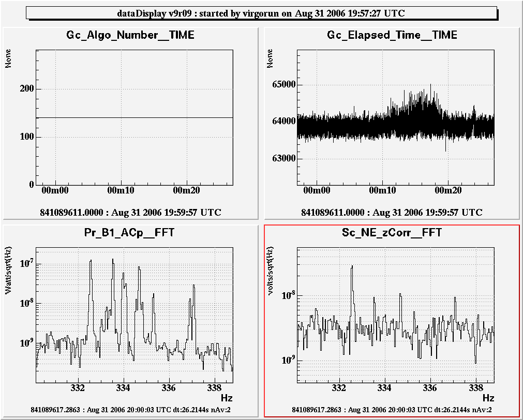Viewport: 523px width, 420px height.
Task: Click the dt:26.2144s footer under Sc_NE_zCorr plot
Action: [392, 410]
